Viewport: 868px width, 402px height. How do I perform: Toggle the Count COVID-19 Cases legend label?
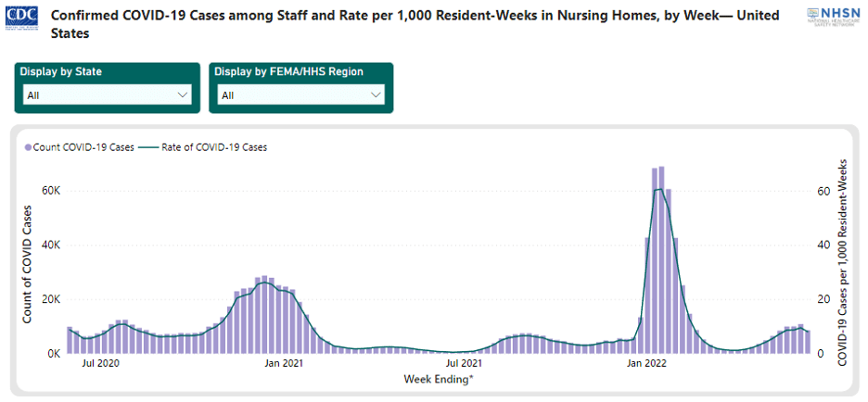point(83,146)
